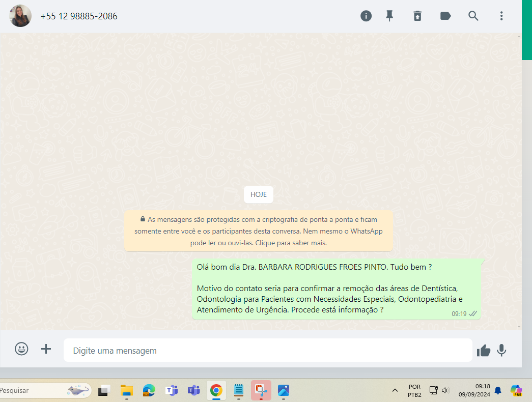532x402 pixels.
Task: Open the emoji picker
Action: click(21, 349)
